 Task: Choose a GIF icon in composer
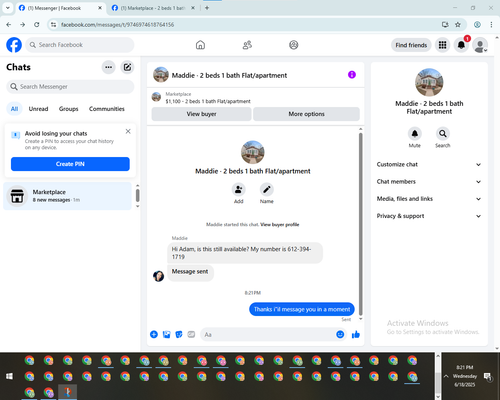tap(191, 334)
